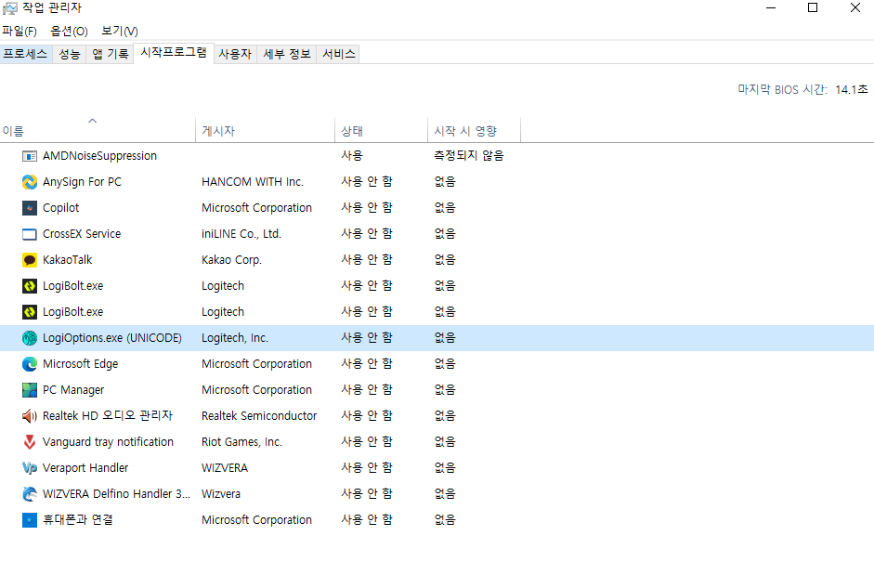Click the Veraport Handler icon
Screen dimensions: 874x588
click(x=30, y=468)
